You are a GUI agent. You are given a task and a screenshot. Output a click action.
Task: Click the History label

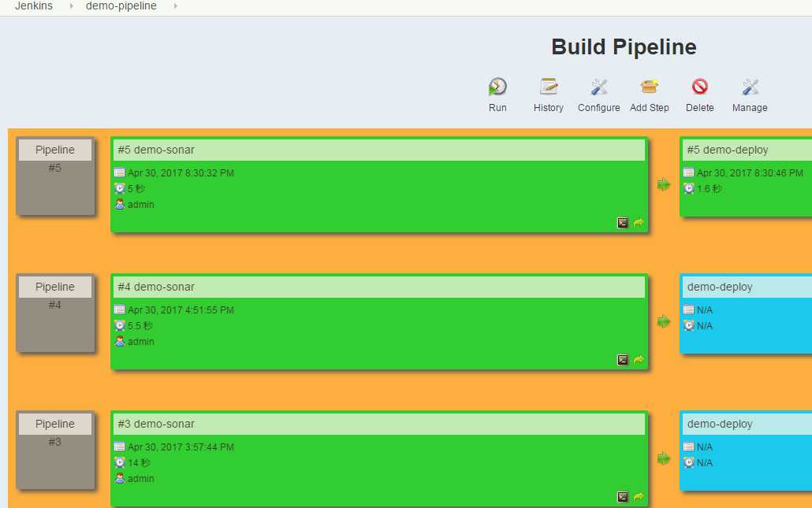click(x=549, y=108)
